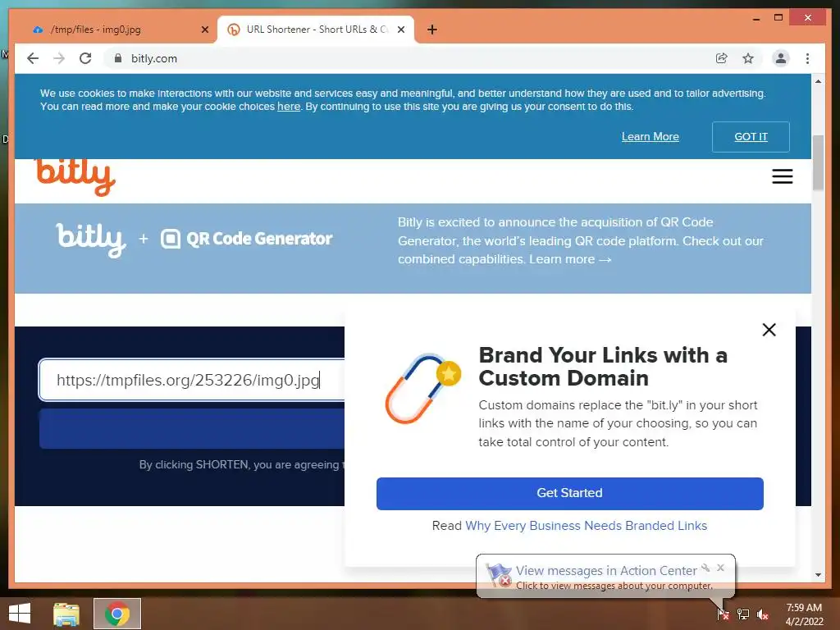Click the Action Center flag in balloon
Screen dimensions: 840x630
(x=499, y=575)
